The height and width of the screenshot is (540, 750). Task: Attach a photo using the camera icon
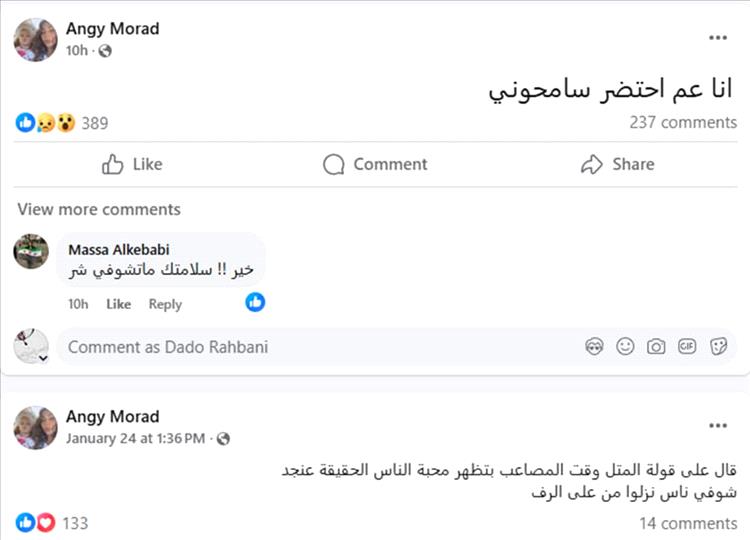coord(656,347)
